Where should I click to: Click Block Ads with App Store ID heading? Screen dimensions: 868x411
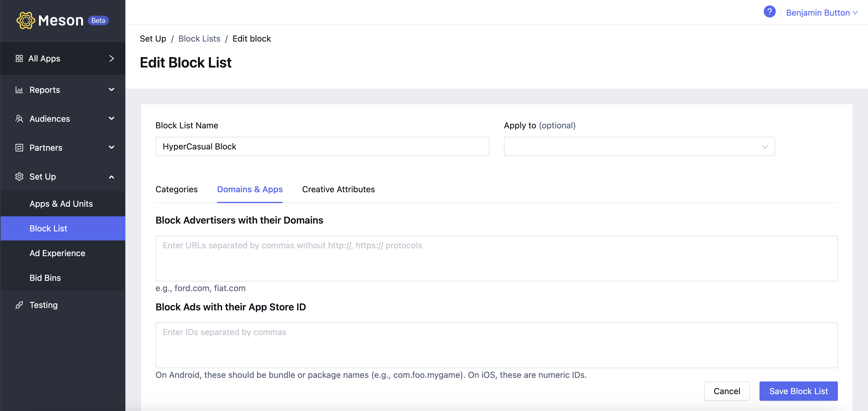coord(231,307)
